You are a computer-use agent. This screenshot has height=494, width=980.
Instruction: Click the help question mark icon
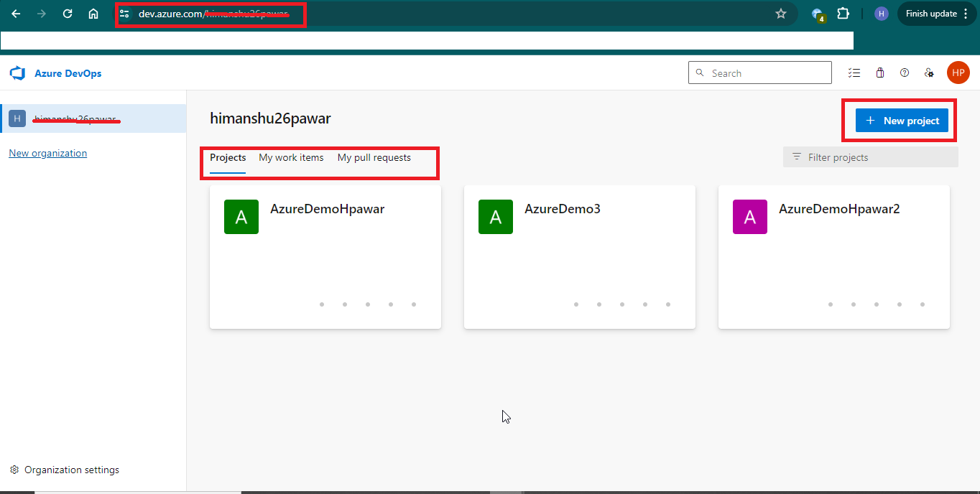click(x=904, y=72)
